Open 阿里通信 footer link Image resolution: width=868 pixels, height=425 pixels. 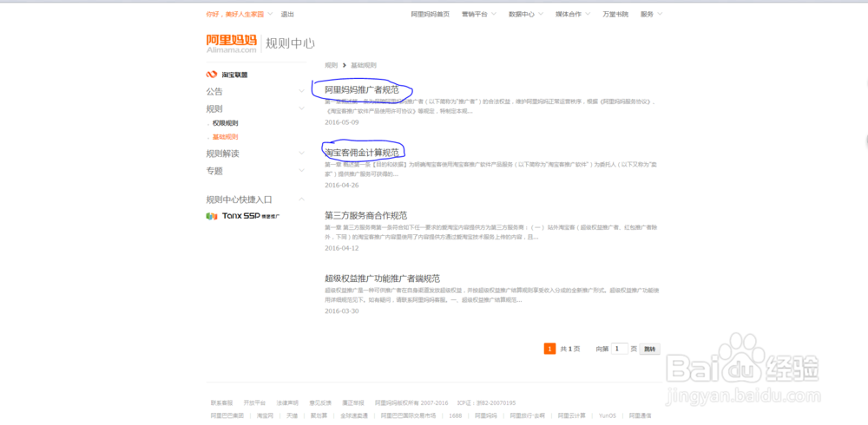pos(640,415)
